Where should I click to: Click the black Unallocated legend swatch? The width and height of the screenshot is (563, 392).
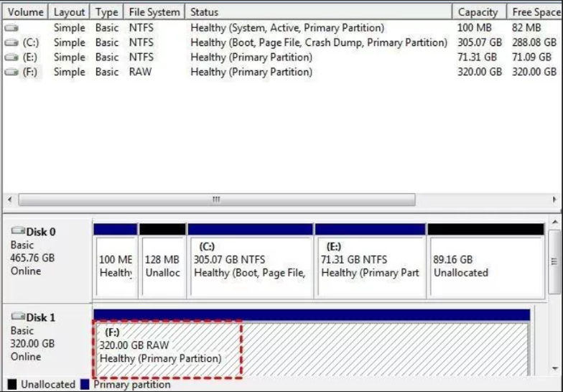pos(12,384)
